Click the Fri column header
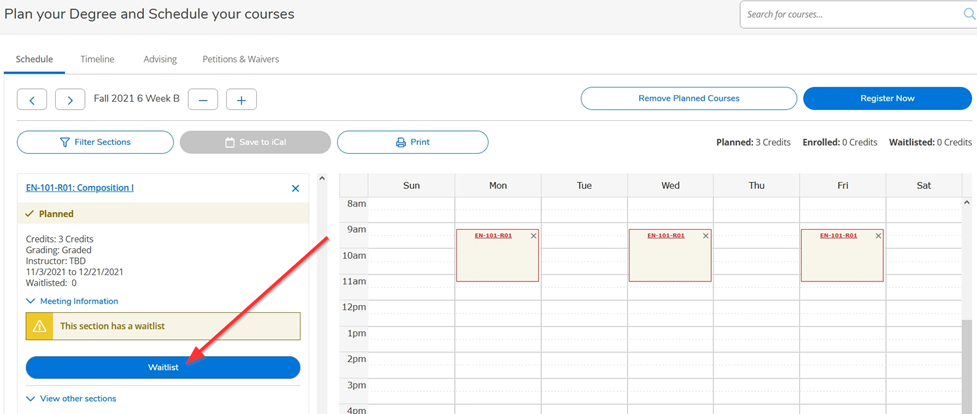This screenshot has width=977, height=414. click(842, 185)
